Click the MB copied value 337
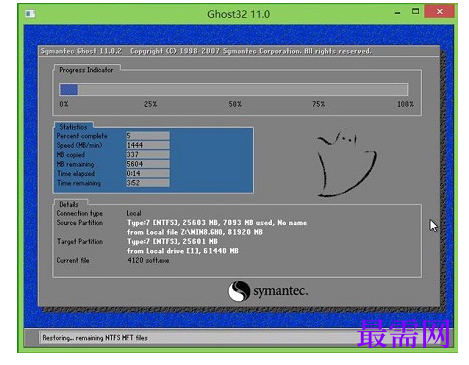The height and width of the screenshot is (365, 469). pos(148,155)
